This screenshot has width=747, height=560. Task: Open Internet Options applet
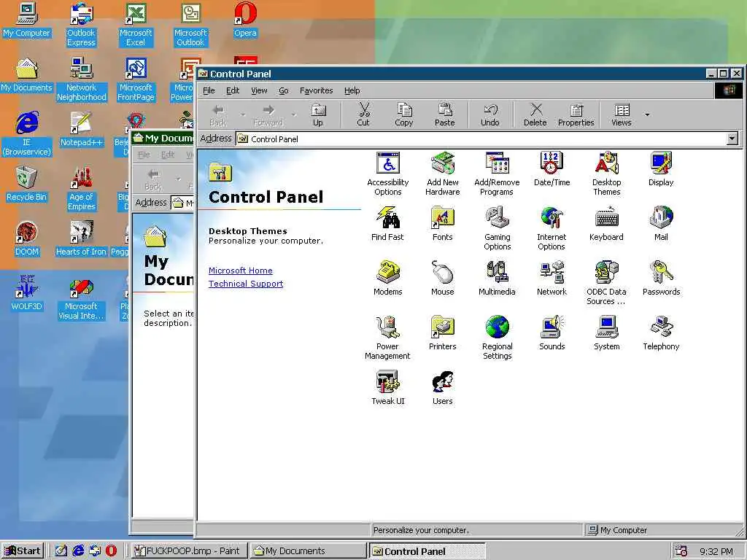551,228
